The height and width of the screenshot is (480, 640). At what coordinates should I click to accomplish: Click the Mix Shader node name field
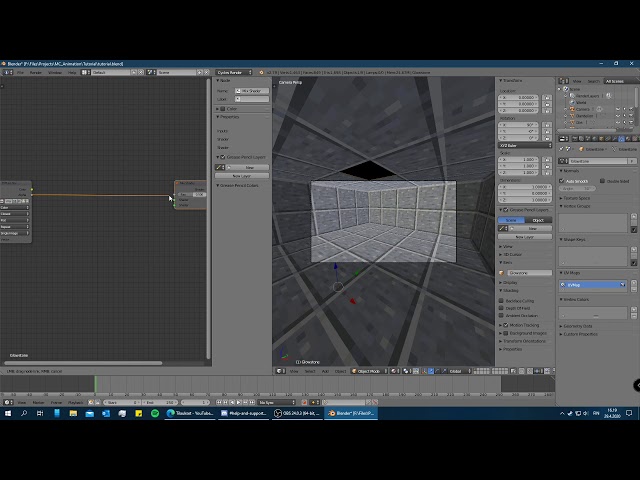tap(252, 91)
